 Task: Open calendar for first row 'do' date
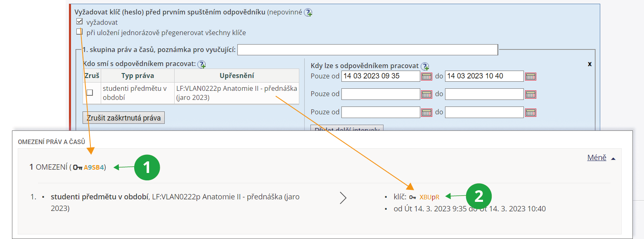point(530,76)
